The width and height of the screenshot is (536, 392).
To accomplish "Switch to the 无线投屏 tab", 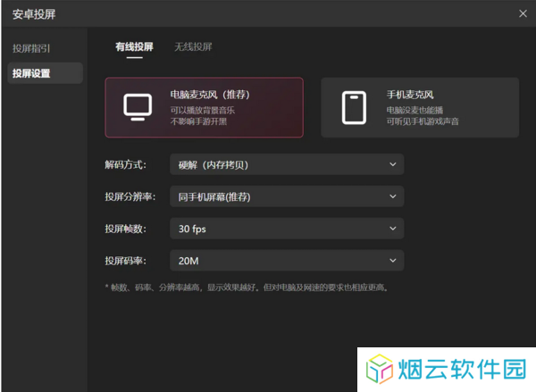I will click(x=193, y=46).
